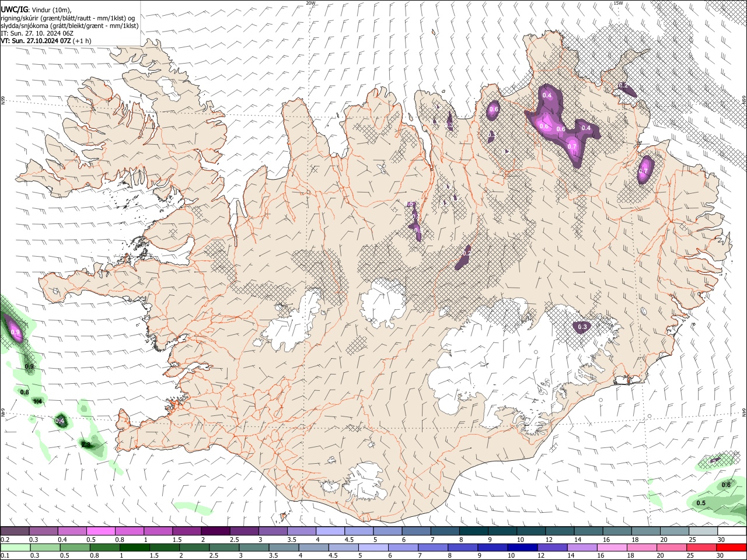Click the darkest green 1–1.5 swatch in lower scale

pos(135,547)
